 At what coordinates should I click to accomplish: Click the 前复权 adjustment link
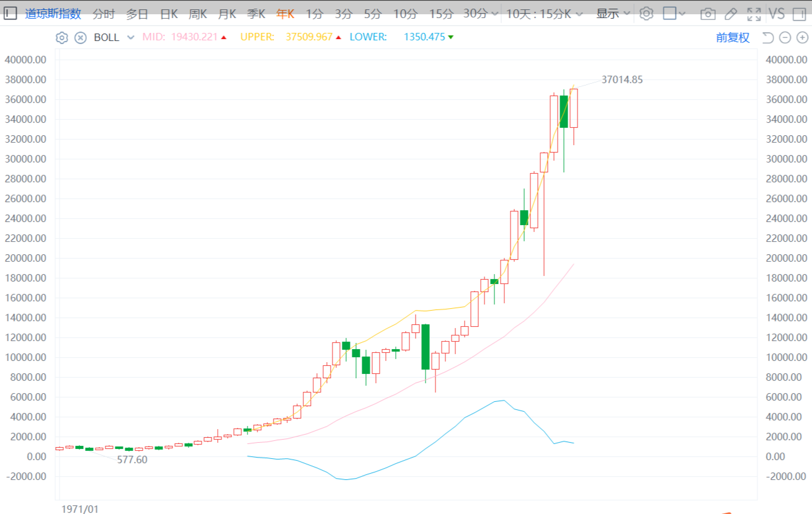[x=733, y=38]
